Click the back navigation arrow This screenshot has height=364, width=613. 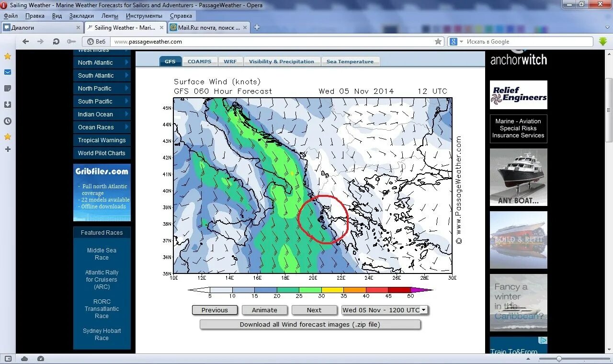[x=25, y=41]
